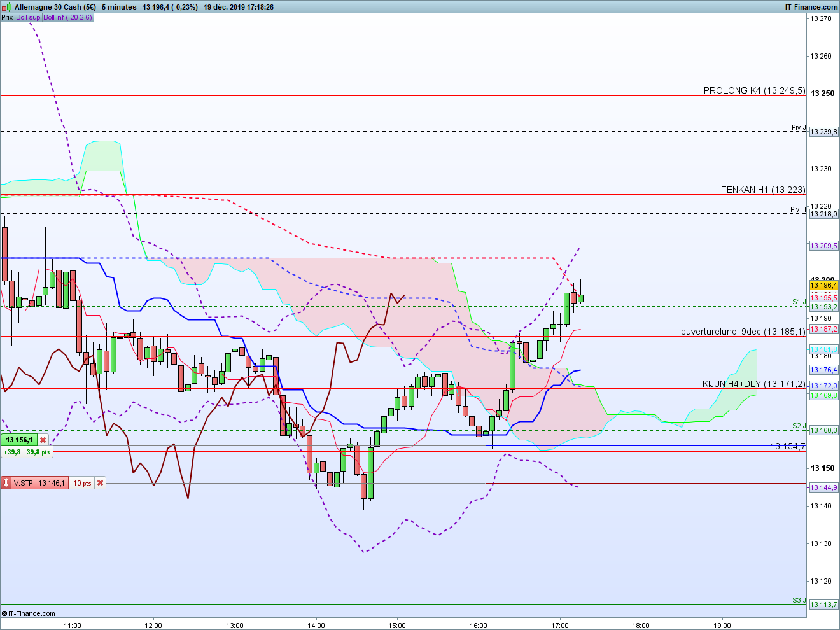Click the blue 13 172,0 axis tag

point(823,386)
